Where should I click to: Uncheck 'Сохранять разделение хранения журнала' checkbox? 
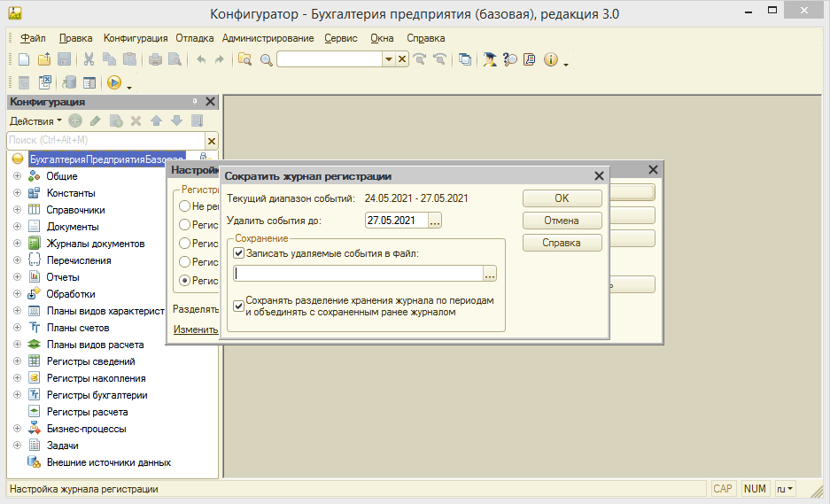238,306
